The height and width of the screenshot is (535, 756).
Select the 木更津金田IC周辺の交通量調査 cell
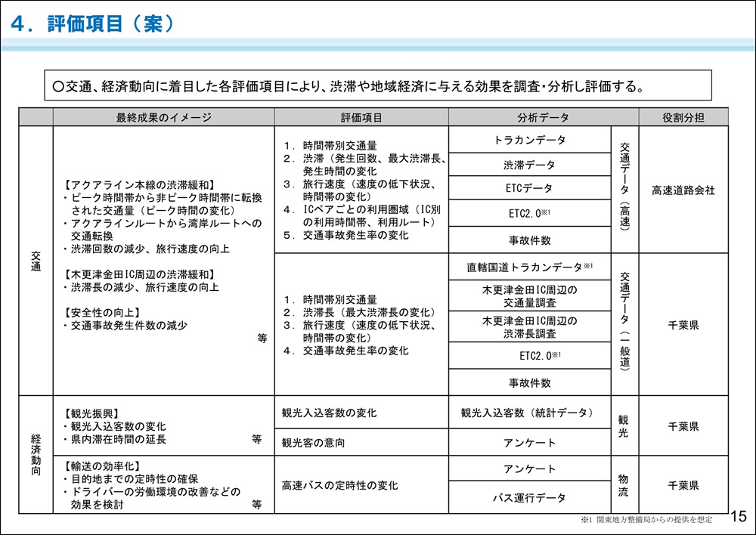[529, 295]
